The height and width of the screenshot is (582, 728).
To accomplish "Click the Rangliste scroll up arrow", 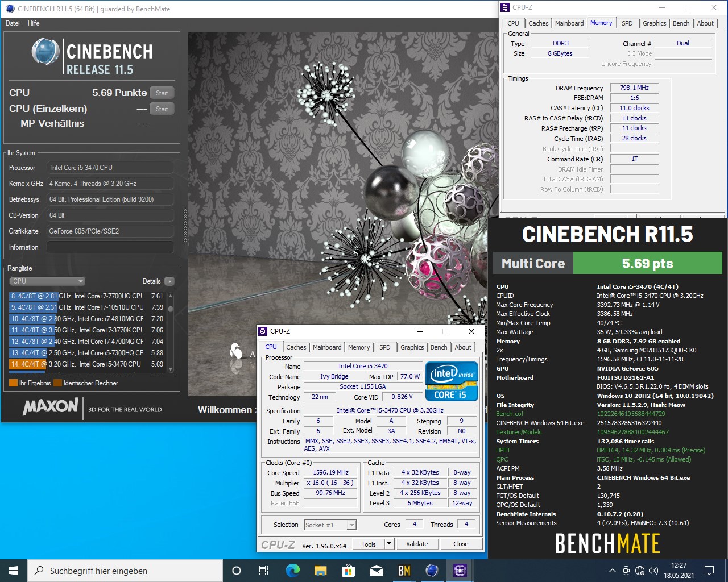I will 170,296.
